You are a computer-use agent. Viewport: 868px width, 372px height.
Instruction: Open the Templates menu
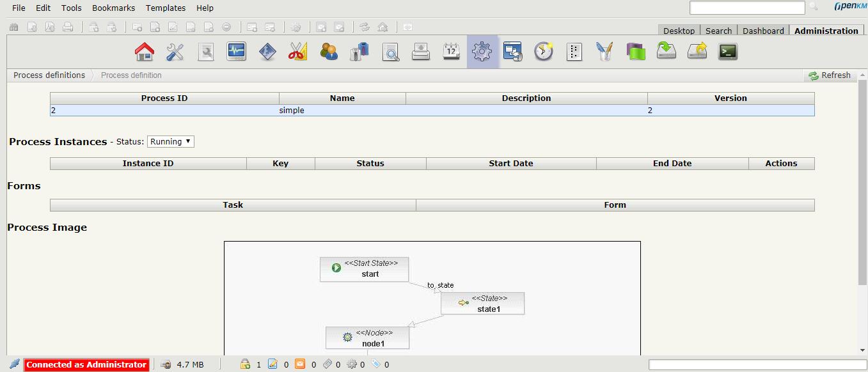(x=166, y=8)
